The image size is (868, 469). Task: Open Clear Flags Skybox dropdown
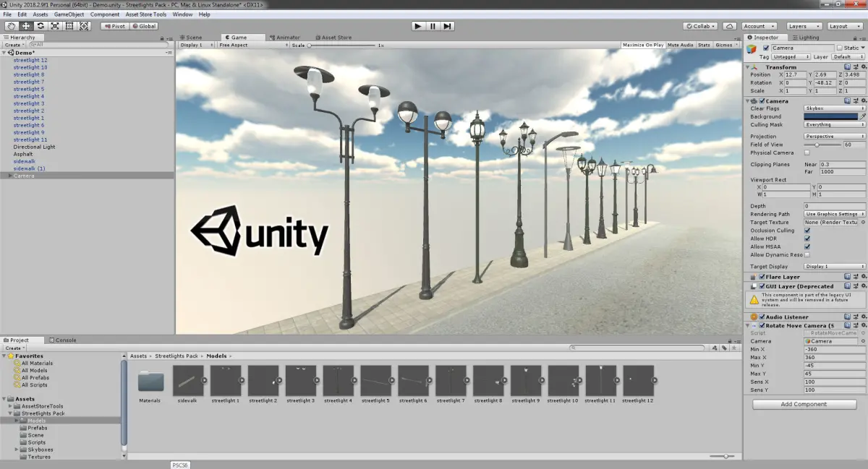pos(835,108)
